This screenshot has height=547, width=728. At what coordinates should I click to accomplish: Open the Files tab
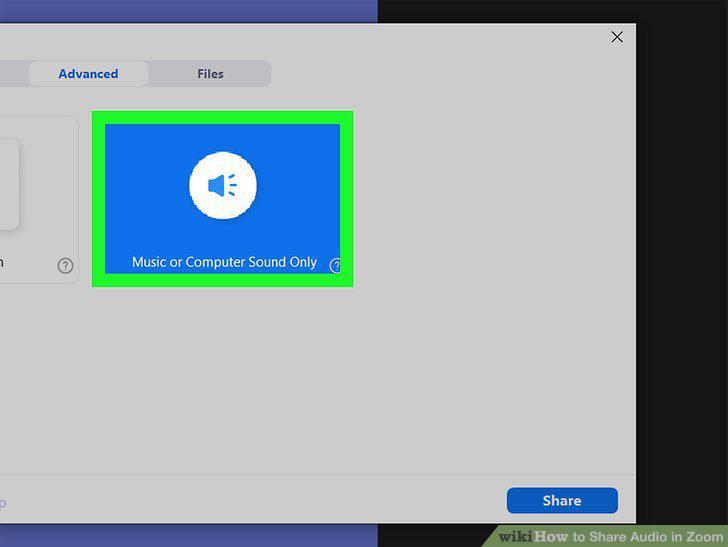210,74
